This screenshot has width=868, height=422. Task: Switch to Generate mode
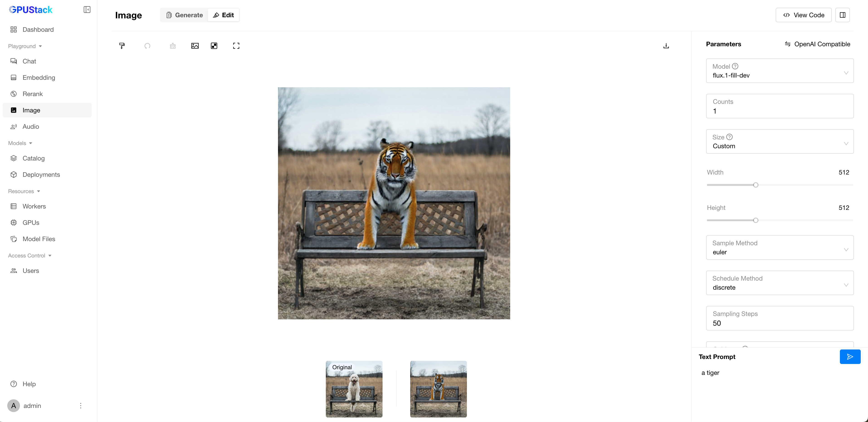[184, 15]
